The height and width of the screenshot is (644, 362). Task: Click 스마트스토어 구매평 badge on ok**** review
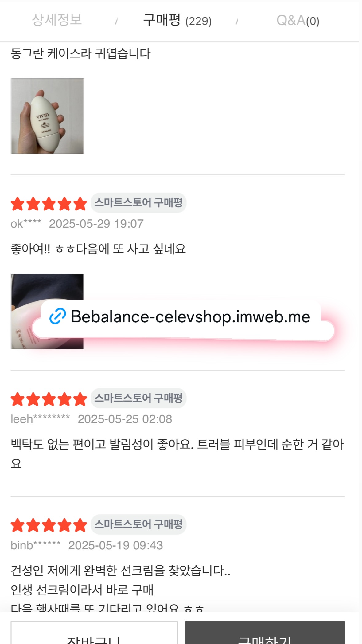[x=138, y=203]
